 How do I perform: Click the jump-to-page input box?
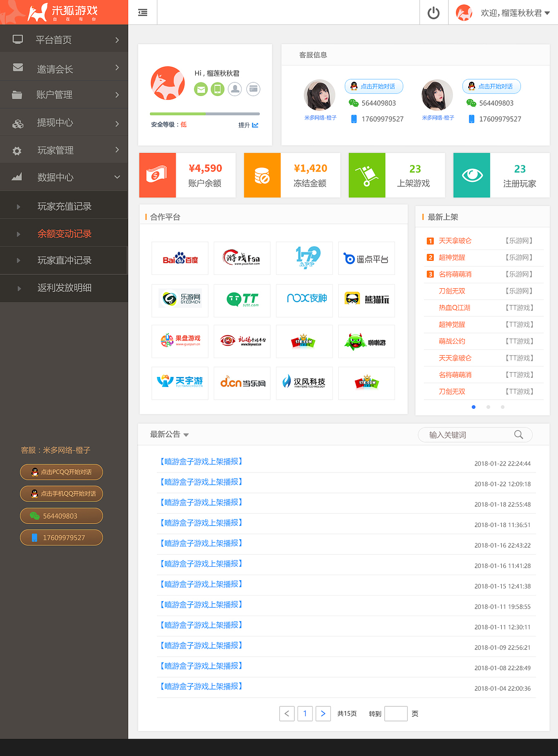pos(396,714)
